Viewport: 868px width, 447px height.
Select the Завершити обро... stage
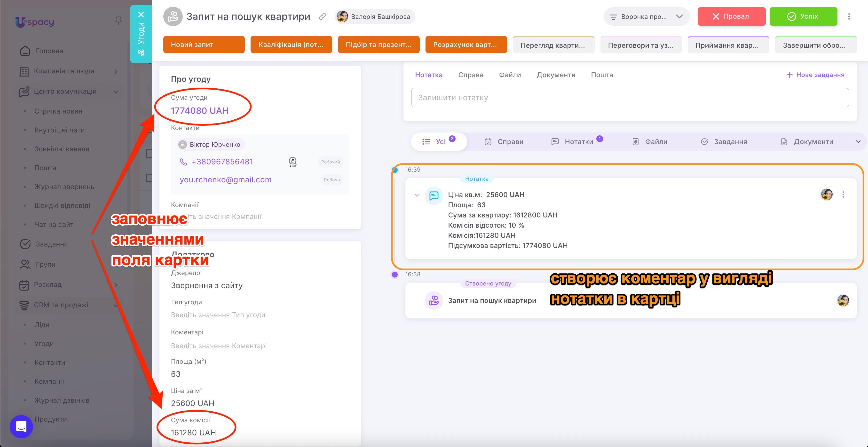(816, 44)
